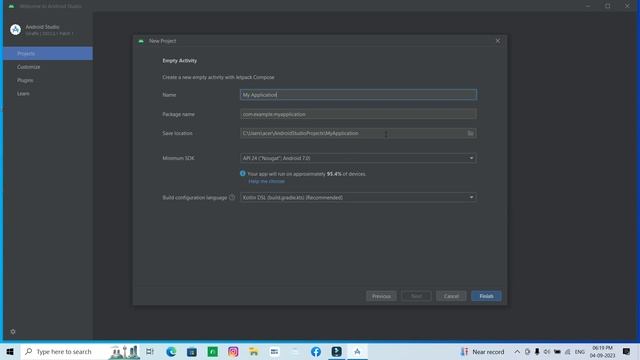This screenshot has width=640, height=360.
Task: Click the Previous button
Action: coord(381,296)
